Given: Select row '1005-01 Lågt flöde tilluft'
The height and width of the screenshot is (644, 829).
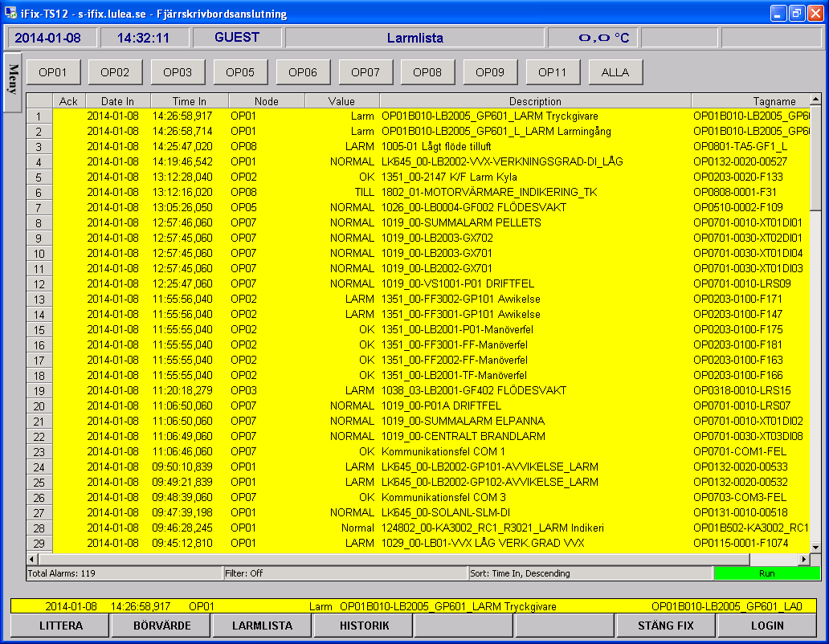Looking at the screenshot, I should pos(418,146).
